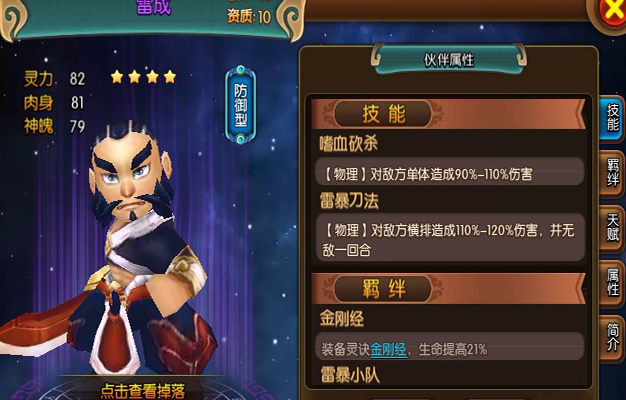Screen dimensions: 626x400
Task: Click the 金刚经 hyperlink
Action: (388, 350)
